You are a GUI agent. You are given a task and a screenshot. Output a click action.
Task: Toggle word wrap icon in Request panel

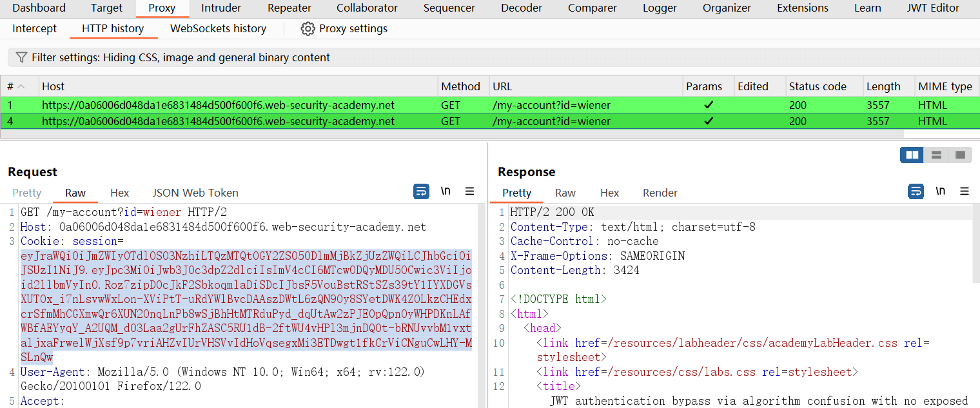coord(421,191)
